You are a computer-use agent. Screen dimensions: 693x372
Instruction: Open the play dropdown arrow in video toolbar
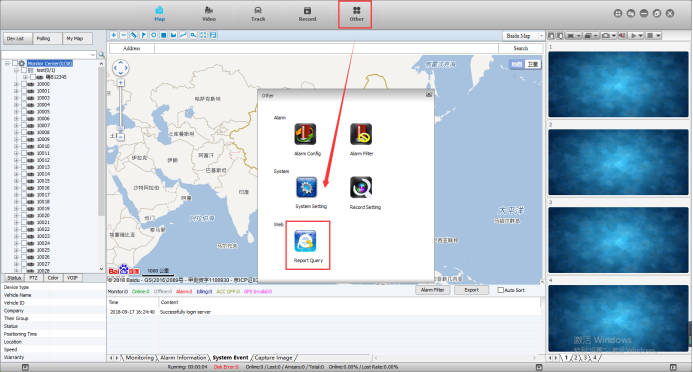coord(640,35)
